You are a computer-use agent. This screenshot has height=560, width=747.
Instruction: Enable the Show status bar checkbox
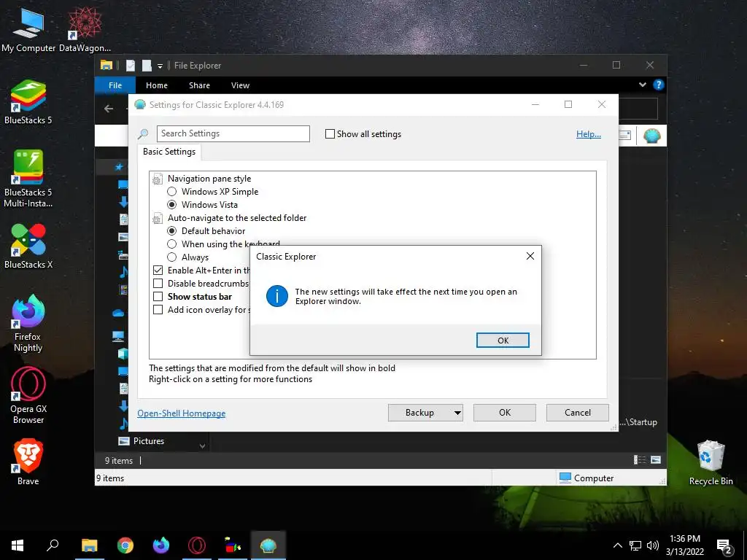(x=158, y=296)
